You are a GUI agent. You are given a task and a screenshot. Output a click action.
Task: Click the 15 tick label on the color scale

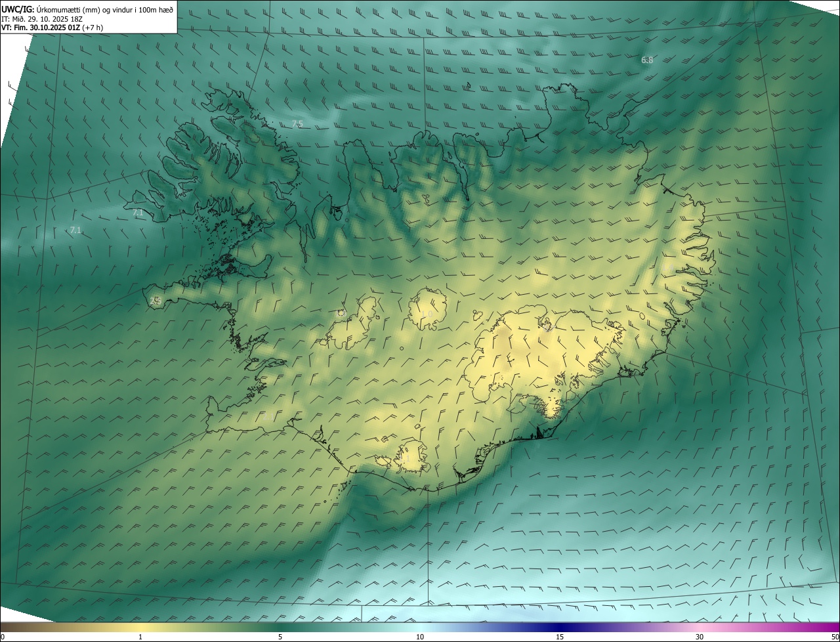[560, 637]
